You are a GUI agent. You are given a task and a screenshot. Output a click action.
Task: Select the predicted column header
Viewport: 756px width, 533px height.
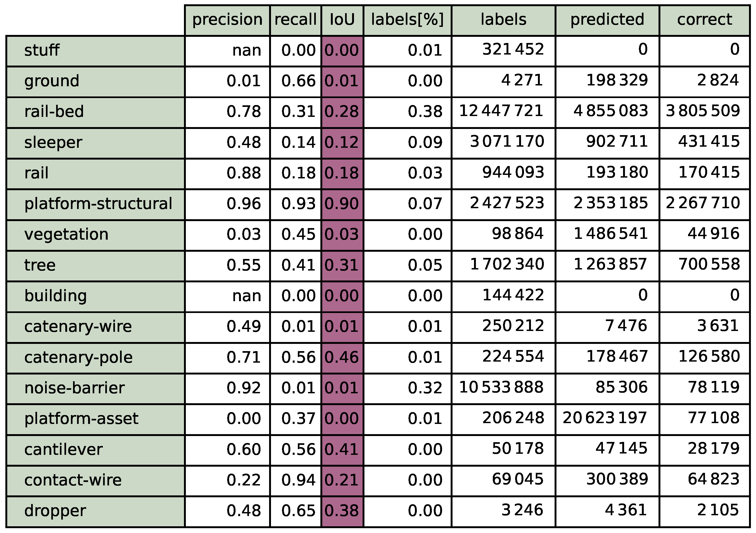pyautogui.click(x=607, y=20)
